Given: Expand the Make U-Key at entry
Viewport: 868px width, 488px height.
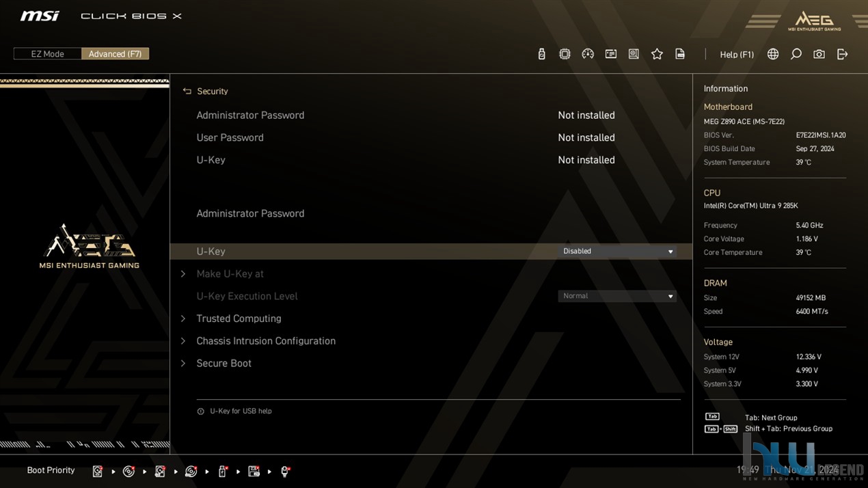Looking at the screenshot, I should (x=230, y=274).
